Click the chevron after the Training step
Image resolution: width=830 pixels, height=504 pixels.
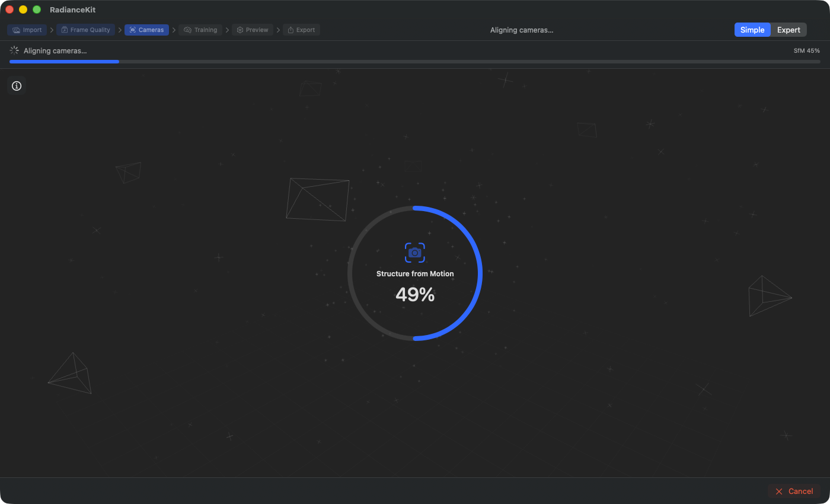pos(227,30)
